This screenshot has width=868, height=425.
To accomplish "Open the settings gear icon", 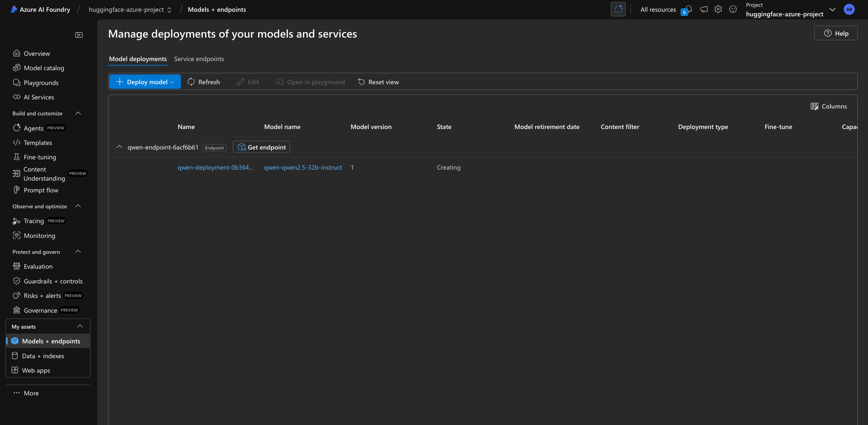I will (x=718, y=9).
